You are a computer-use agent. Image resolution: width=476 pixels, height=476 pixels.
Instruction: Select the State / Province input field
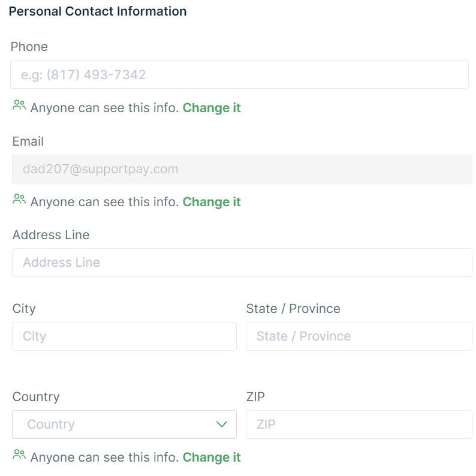click(x=358, y=336)
